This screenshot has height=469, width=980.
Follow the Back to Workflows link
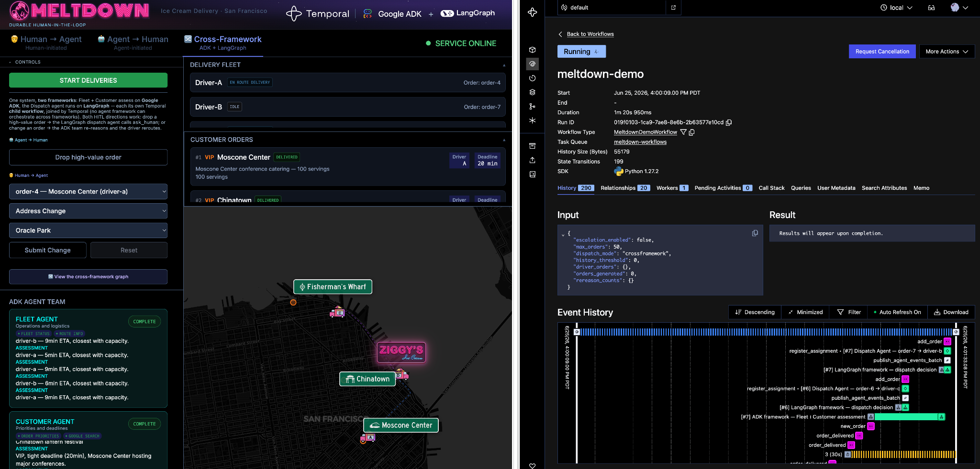coord(590,34)
